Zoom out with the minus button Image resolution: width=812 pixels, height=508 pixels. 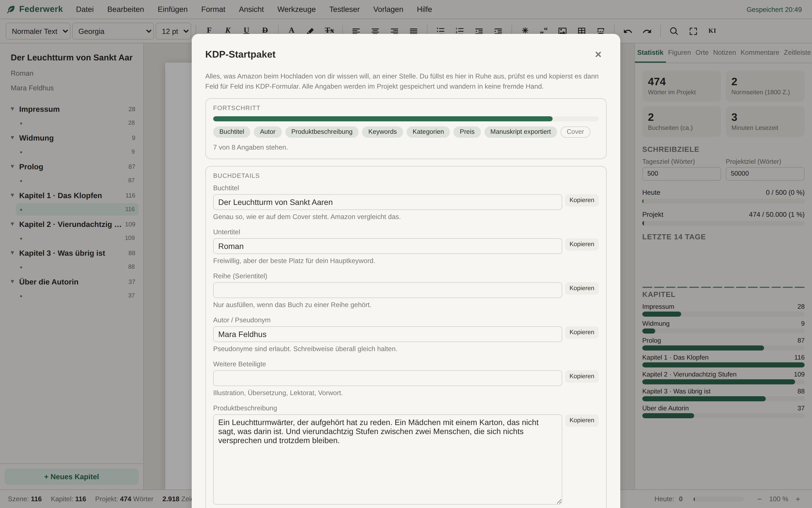click(759, 499)
